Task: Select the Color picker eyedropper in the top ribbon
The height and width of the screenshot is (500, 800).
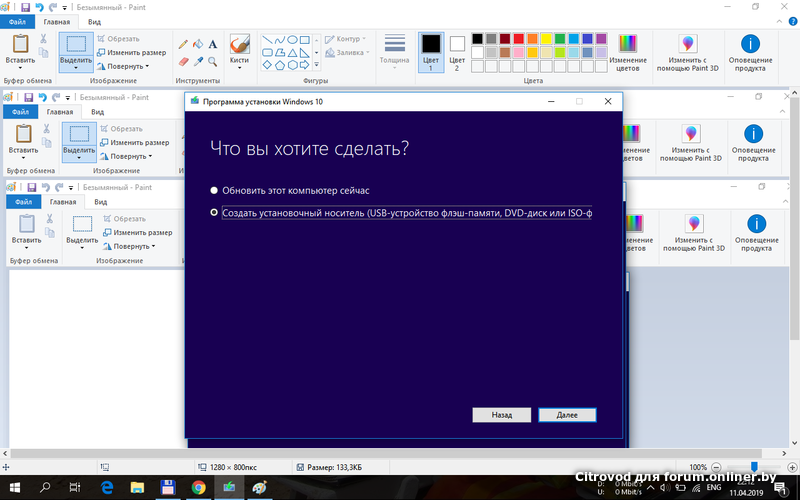Action: pyautogui.click(x=198, y=62)
